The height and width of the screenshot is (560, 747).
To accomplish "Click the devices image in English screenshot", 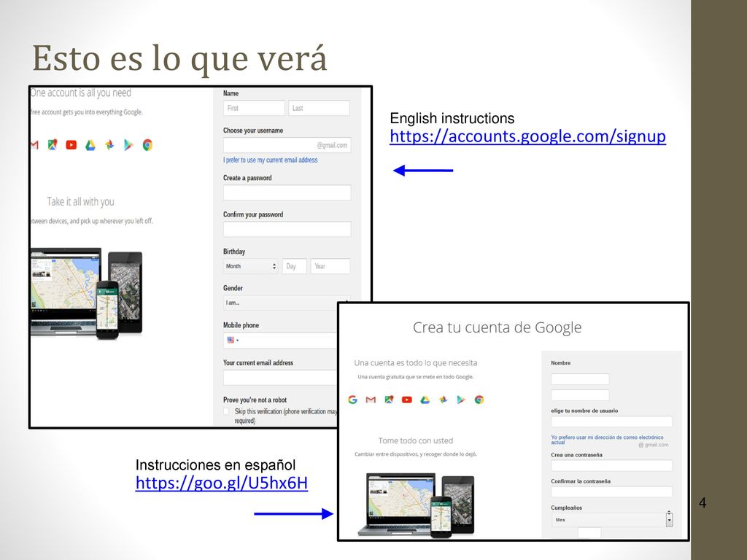I will pyautogui.click(x=87, y=293).
